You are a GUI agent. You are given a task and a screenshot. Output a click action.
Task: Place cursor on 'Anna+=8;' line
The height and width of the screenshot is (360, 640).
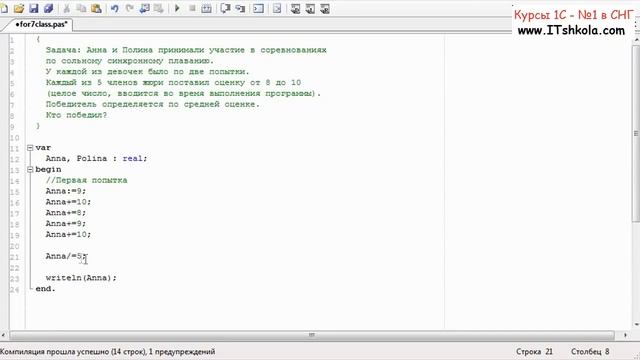pos(66,213)
